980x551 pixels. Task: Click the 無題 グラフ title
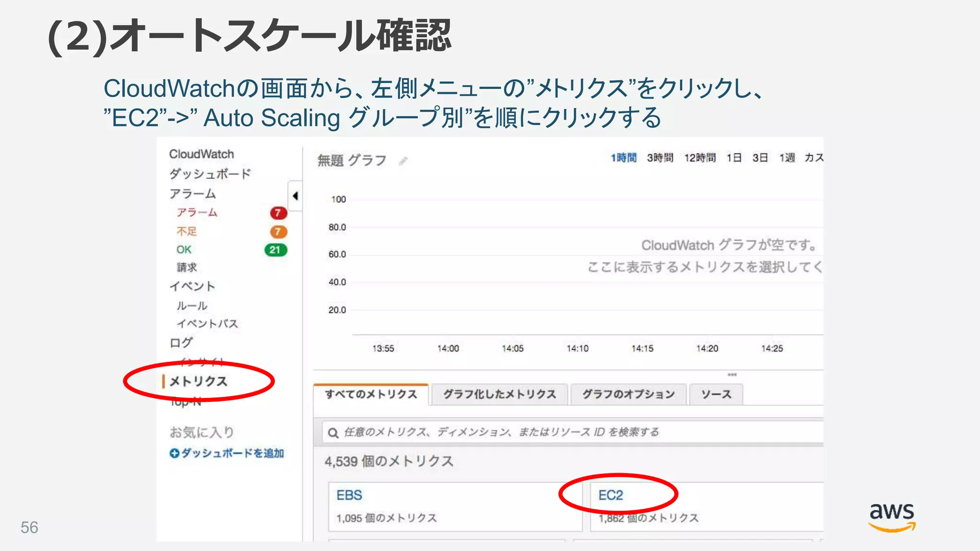click(x=352, y=160)
